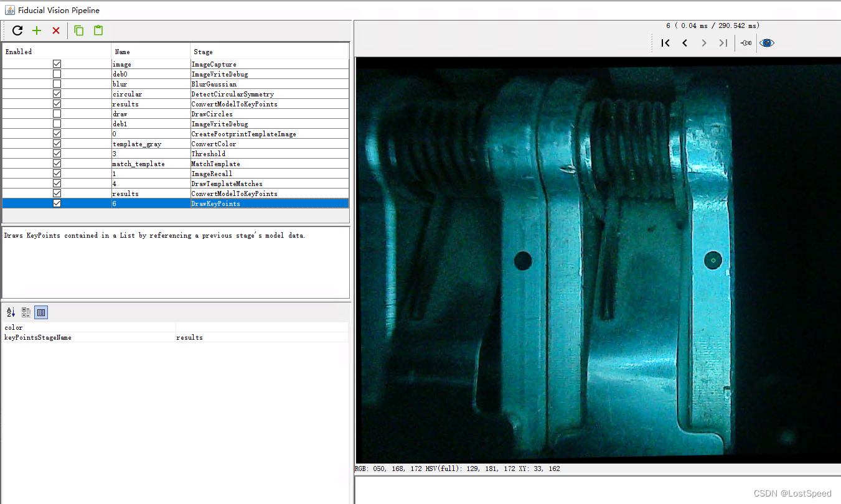Click the deb1 name cell

[x=151, y=124]
